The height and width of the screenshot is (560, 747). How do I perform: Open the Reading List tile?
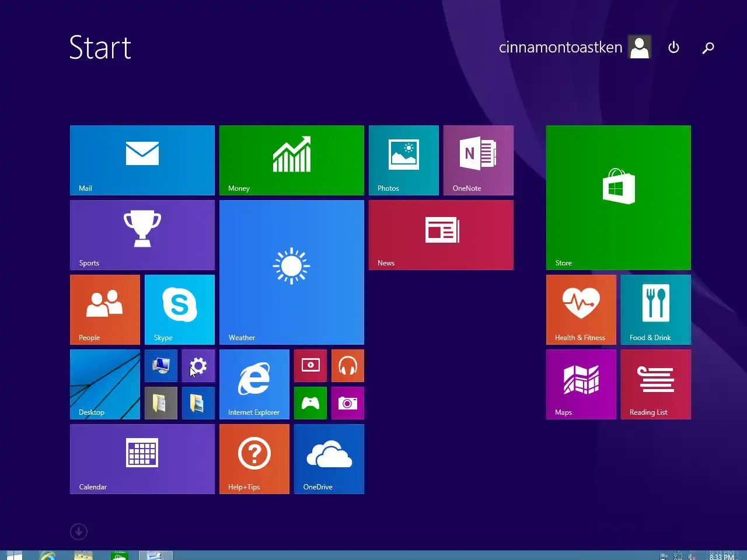click(656, 384)
